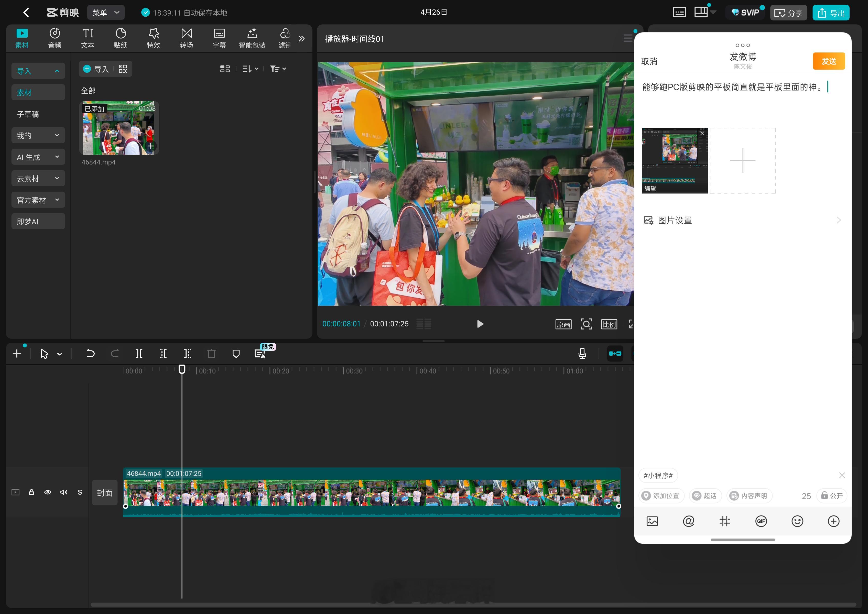Open the 菜单 dropdown menu
The width and height of the screenshot is (868, 614).
point(105,13)
